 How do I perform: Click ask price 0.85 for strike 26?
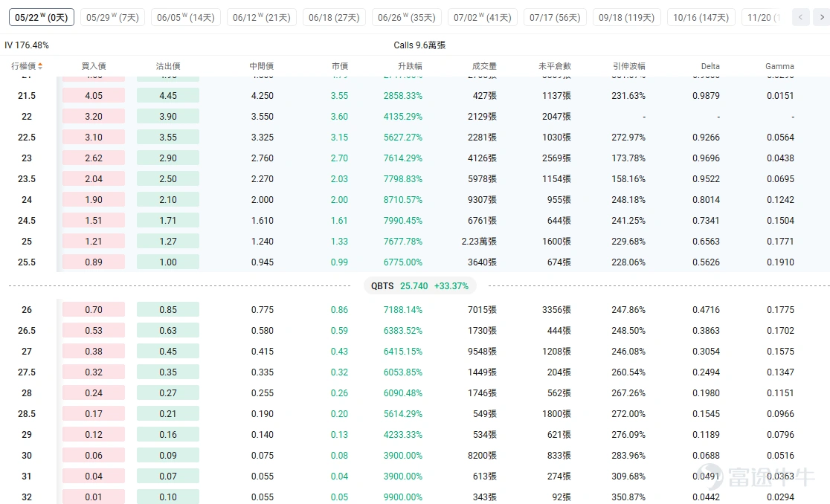(x=168, y=309)
